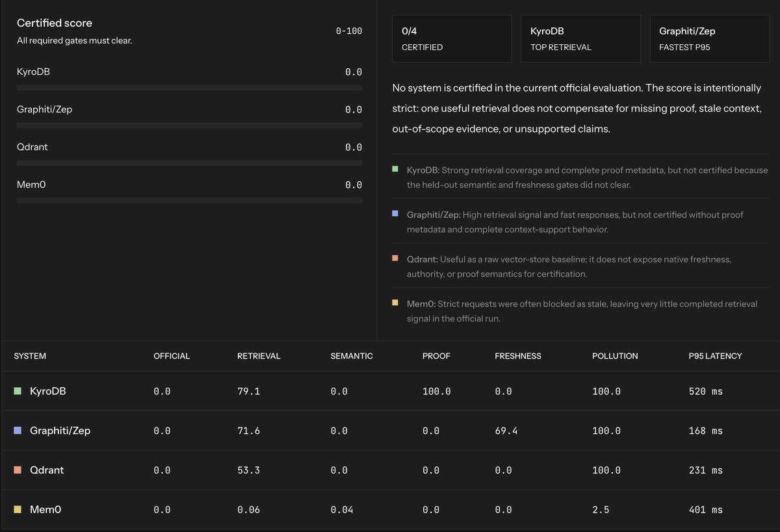Image resolution: width=780 pixels, height=532 pixels.
Task: Click the Mem0 certified score progress bar
Action: (x=189, y=200)
